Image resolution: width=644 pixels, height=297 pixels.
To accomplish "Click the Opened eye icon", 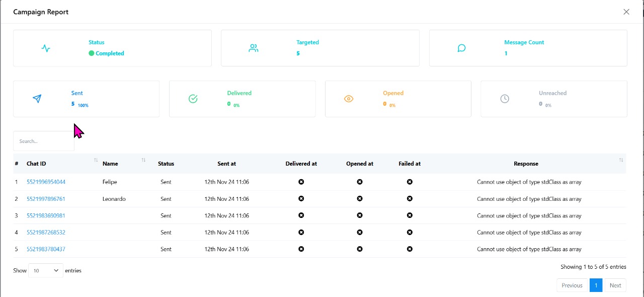I will pos(349,99).
